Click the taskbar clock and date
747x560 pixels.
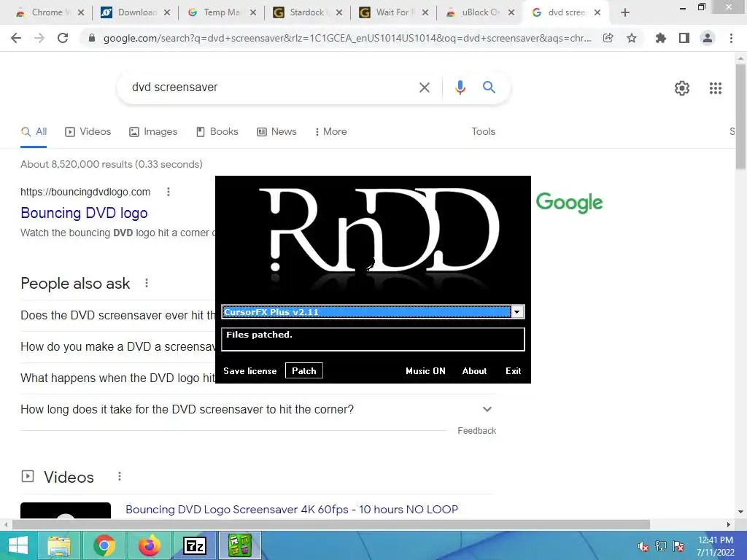(715, 546)
